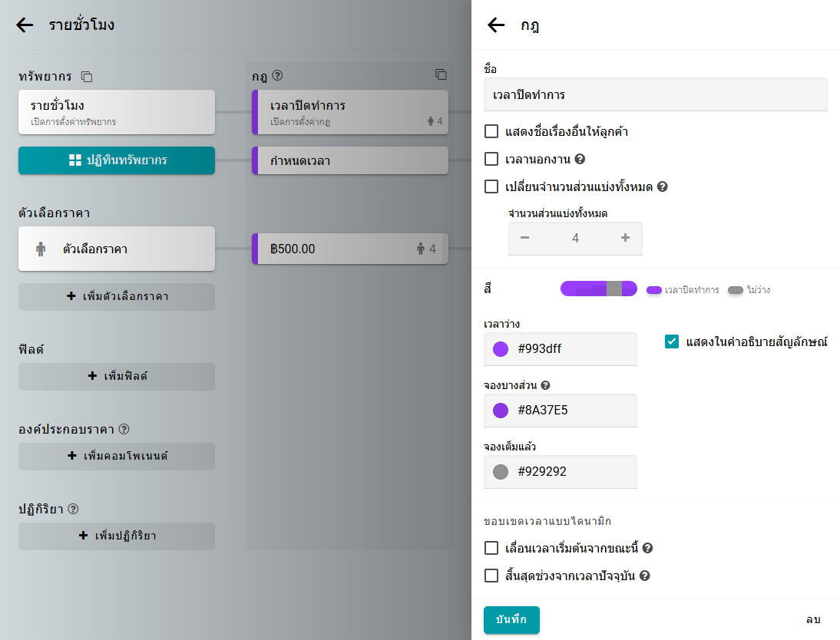840x640 pixels.
Task: Click copy icon in กฎ column header
Action: pyautogui.click(x=441, y=75)
